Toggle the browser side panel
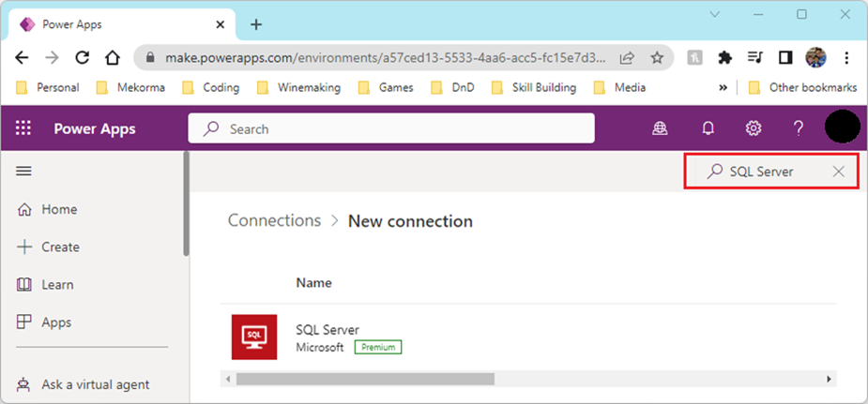This screenshot has width=868, height=404. click(x=785, y=57)
